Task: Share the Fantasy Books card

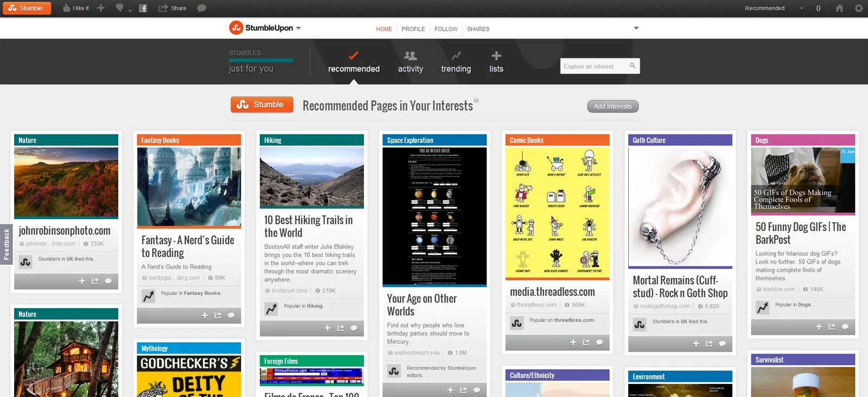Action: [218, 315]
